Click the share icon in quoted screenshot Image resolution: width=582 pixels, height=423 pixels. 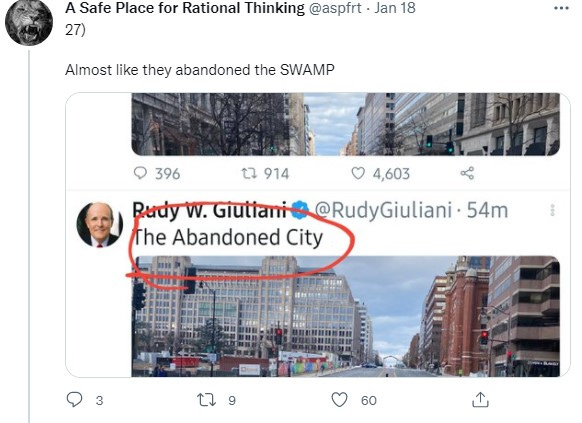pyautogui.click(x=467, y=173)
